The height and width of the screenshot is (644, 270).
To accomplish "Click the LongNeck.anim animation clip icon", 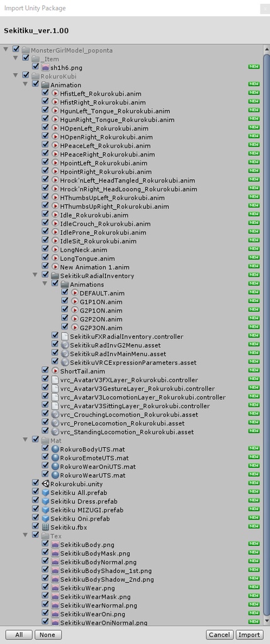I will 55,250.
